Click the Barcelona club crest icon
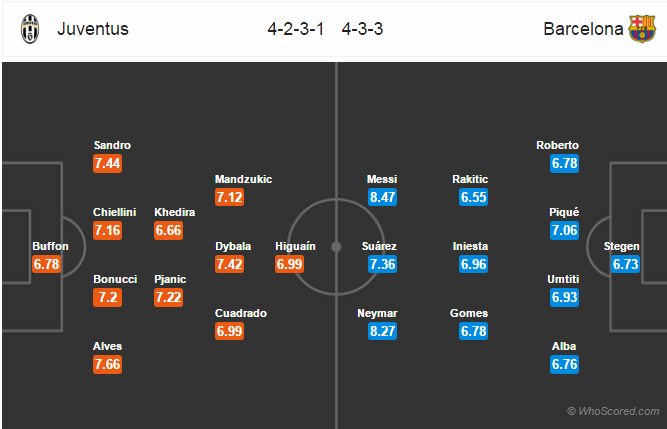 click(x=642, y=29)
